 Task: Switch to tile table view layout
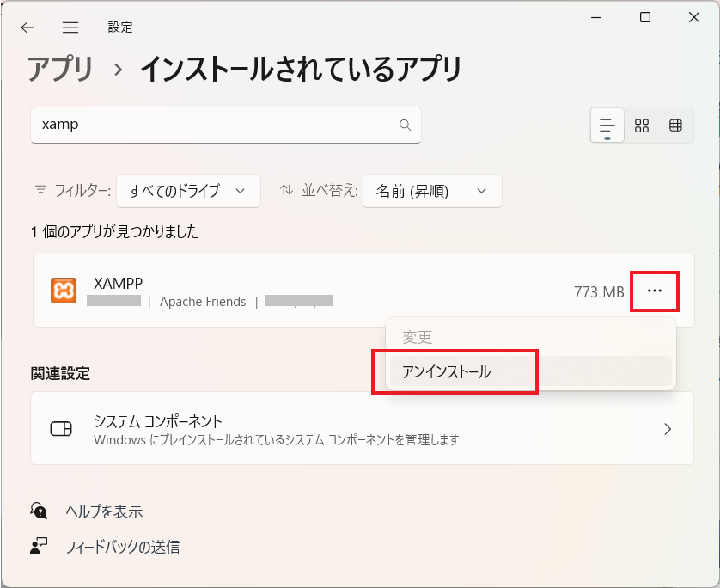(675, 125)
